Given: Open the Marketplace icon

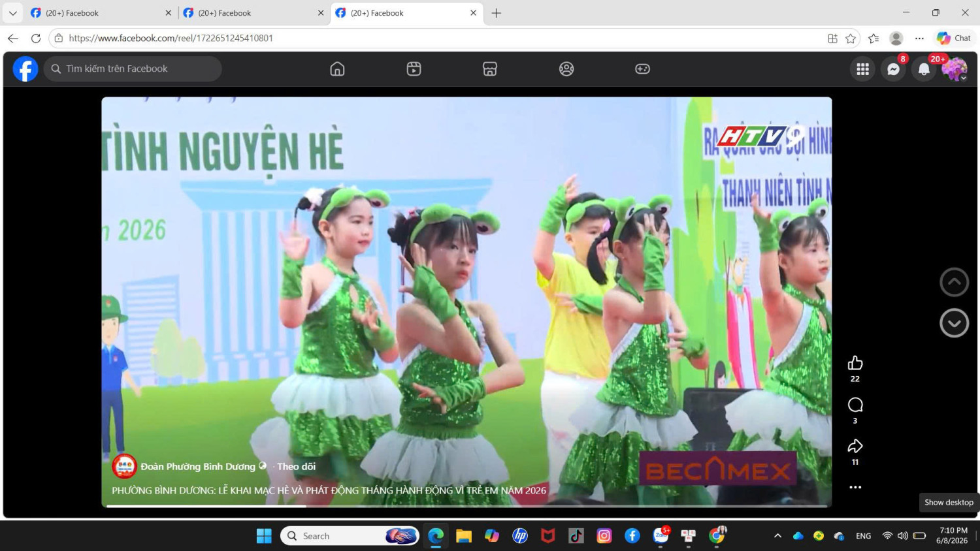Looking at the screenshot, I should [490, 69].
